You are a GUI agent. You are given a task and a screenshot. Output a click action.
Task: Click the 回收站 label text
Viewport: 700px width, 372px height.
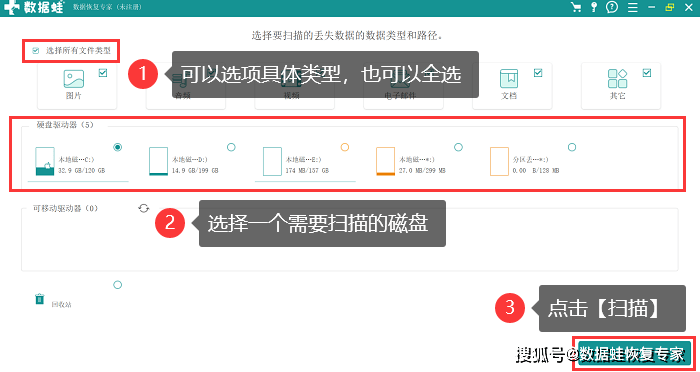click(x=62, y=305)
